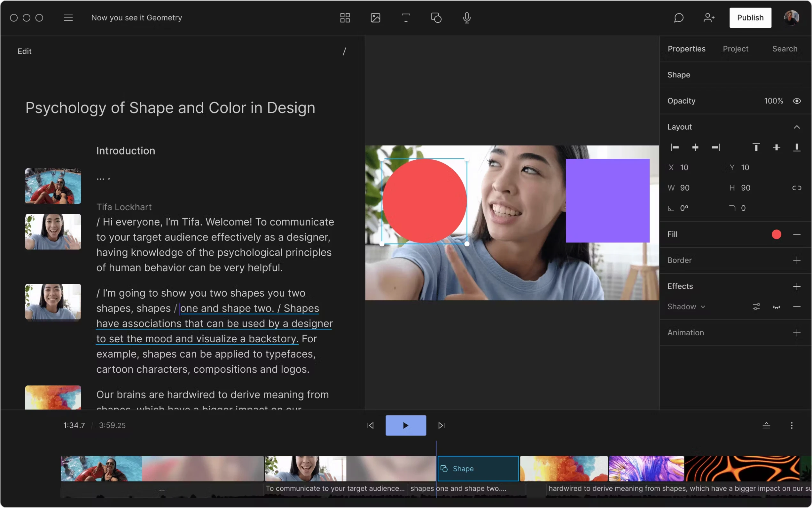
Task: Open the Shapes tool in the toolbar
Action: [436, 18]
